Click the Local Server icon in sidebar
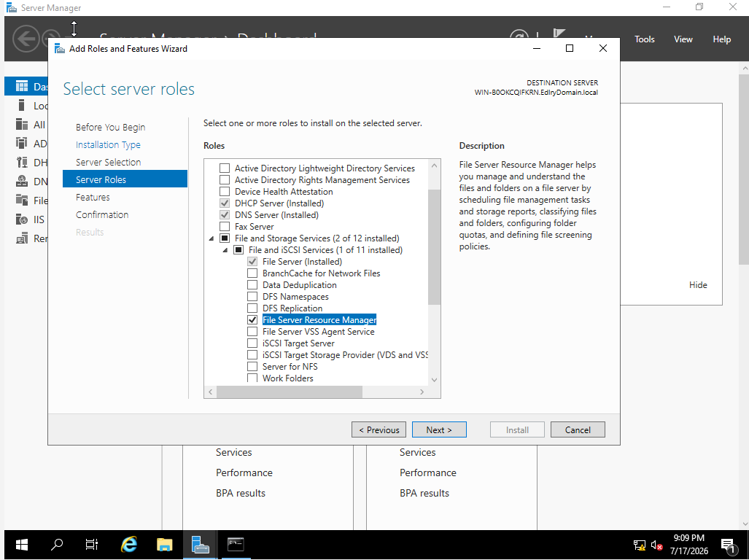Viewport: 749px width, 560px height. pos(21,106)
